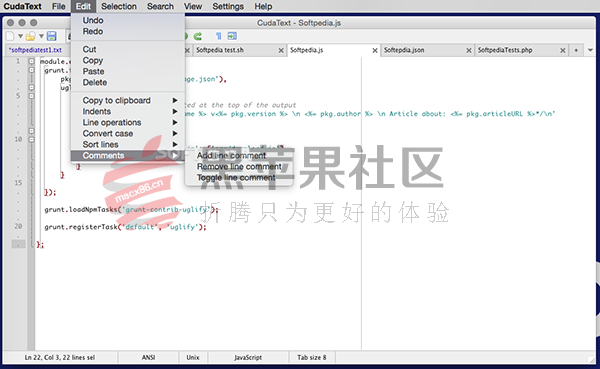Click the Open file folder icon
The width and height of the screenshot is (600, 369).
31,36
